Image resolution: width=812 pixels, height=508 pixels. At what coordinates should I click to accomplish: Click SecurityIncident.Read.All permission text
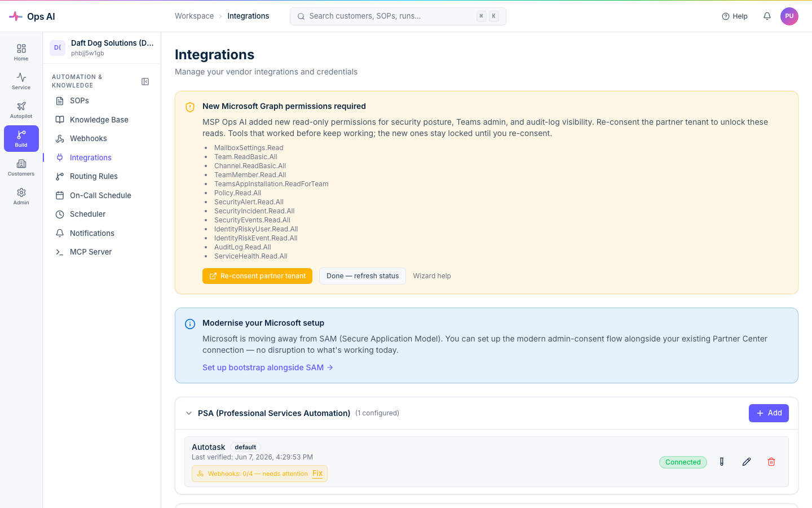click(x=254, y=211)
